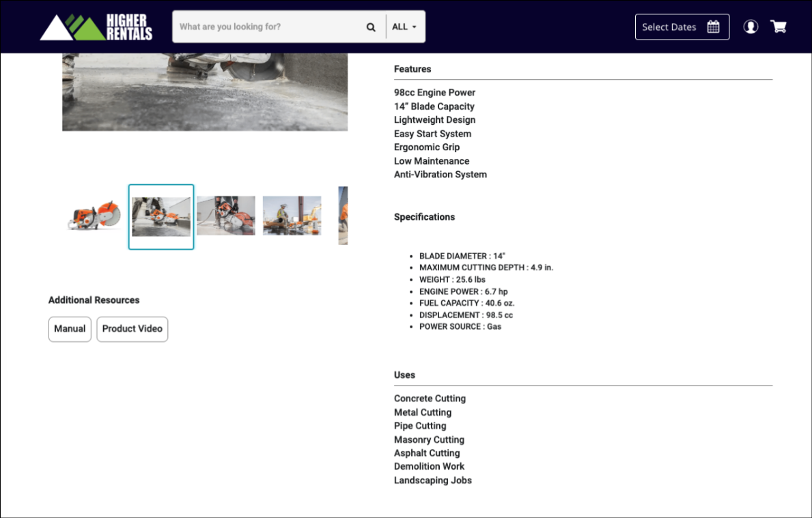Click the Features section heading
This screenshot has width=812, height=518.
(412, 69)
